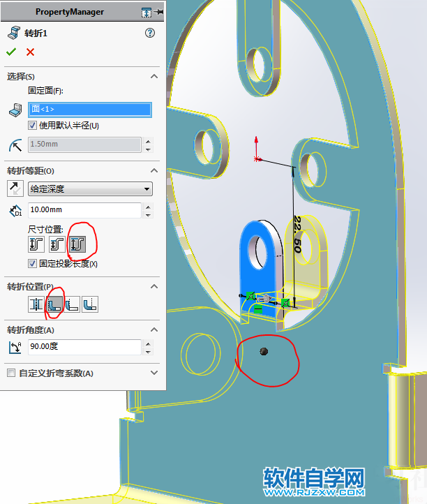
Task: Open the PropertyManager help icon
Action: (150, 33)
